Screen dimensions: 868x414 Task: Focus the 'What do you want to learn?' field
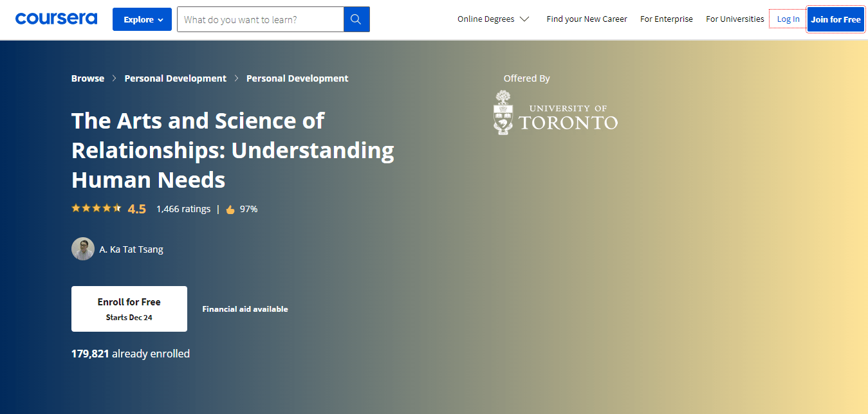pos(261,19)
